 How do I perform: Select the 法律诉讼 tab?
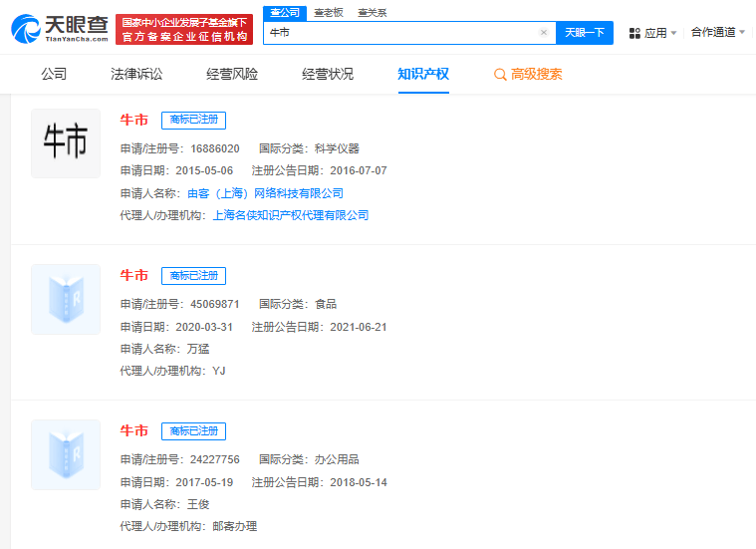coord(136,74)
